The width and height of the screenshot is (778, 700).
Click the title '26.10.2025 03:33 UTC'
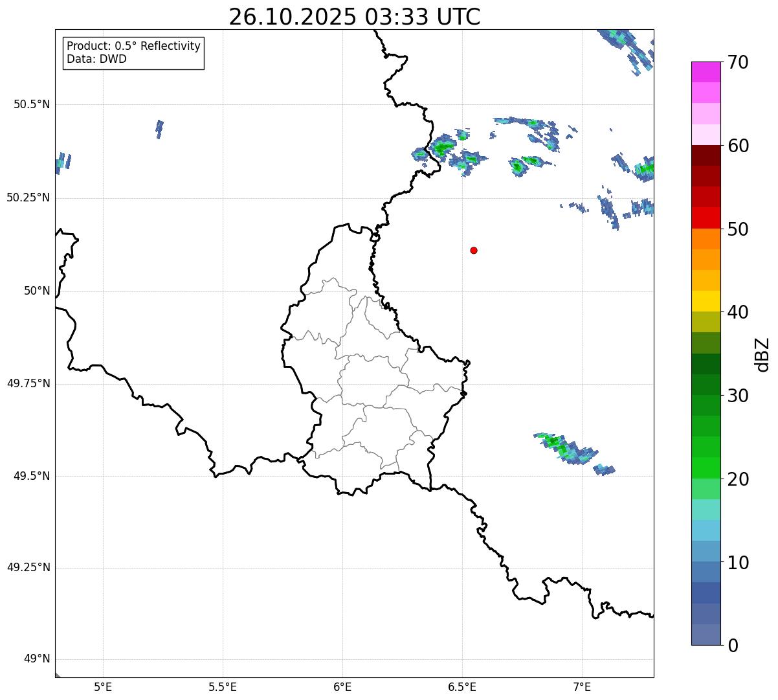355,17
